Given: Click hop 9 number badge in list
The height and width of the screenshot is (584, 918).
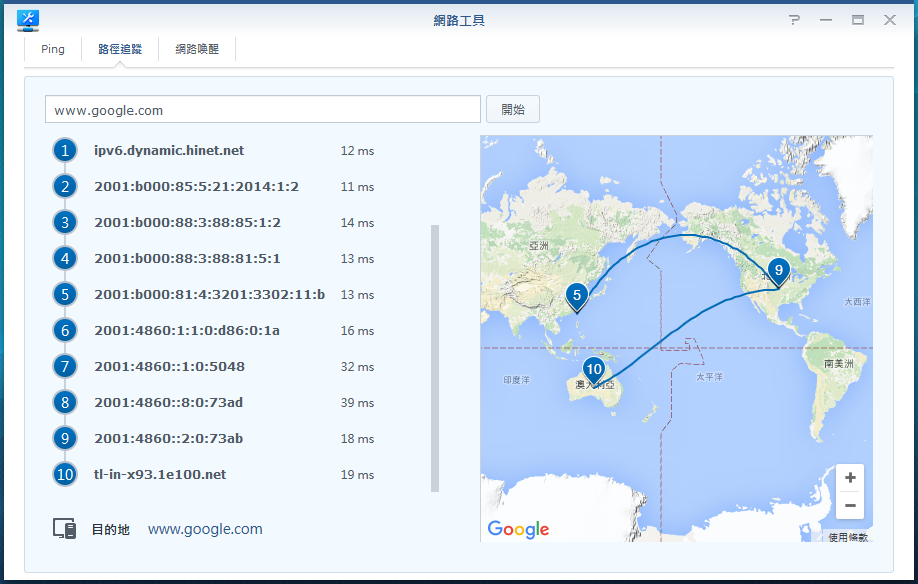Looking at the screenshot, I should pyautogui.click(x=65, y=438).
